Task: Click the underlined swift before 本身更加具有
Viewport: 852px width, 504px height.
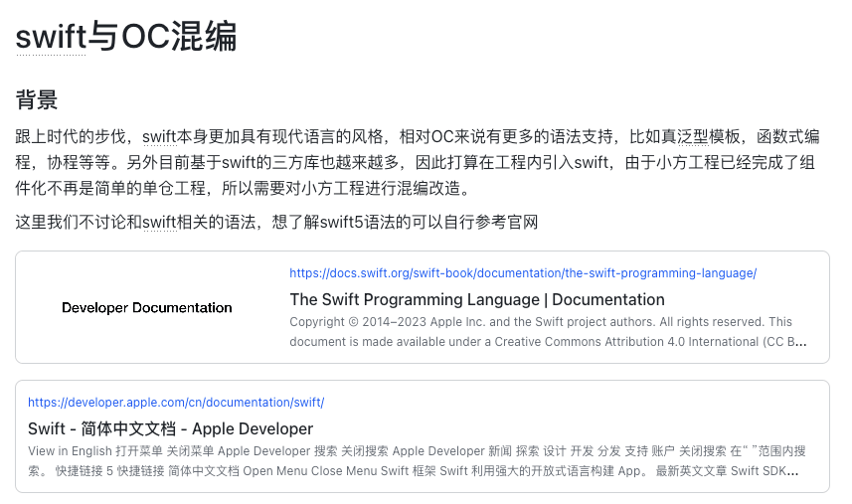Action: click(159, 136)
